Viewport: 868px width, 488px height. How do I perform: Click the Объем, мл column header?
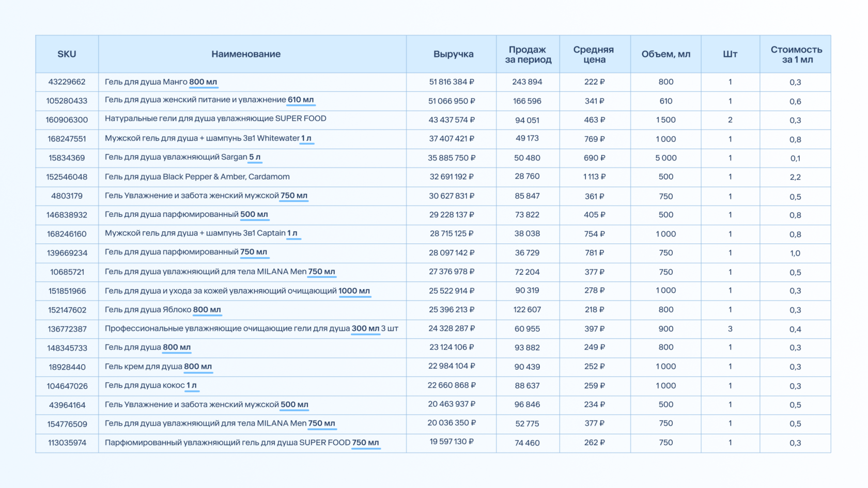[x=665, y=54]
